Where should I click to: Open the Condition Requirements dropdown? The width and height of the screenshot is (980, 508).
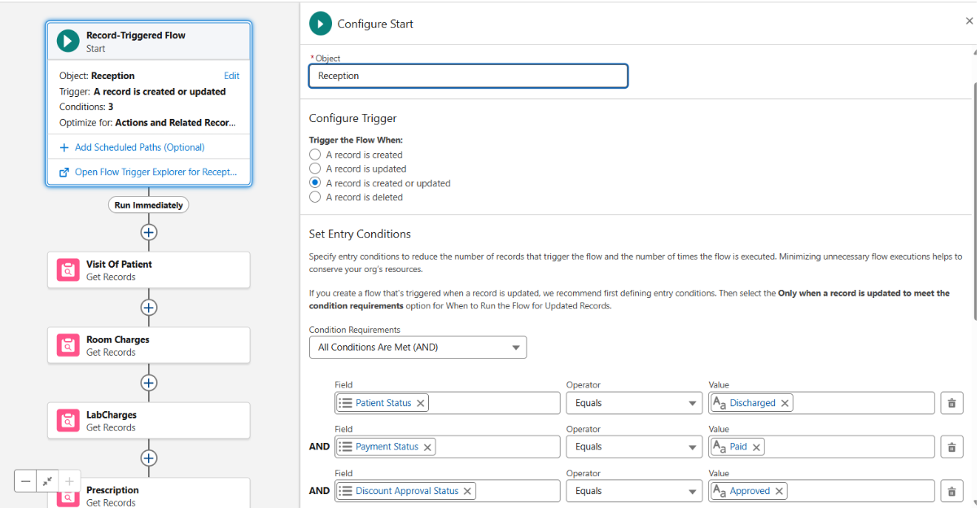(418, 348)
